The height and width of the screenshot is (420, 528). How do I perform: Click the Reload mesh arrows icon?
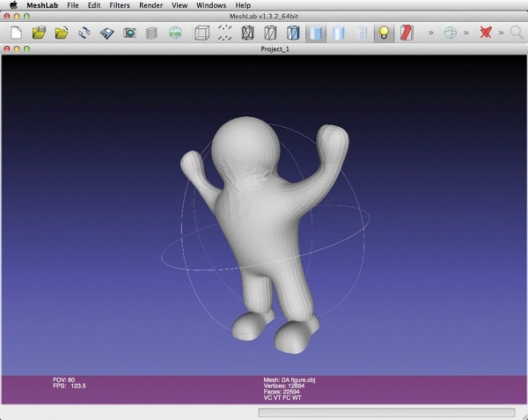pos(84,33)
